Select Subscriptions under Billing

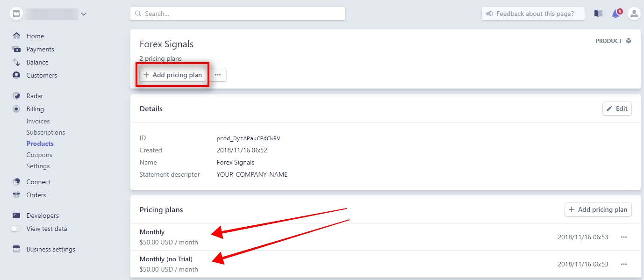pyautogui.click(x=45, y=132)
